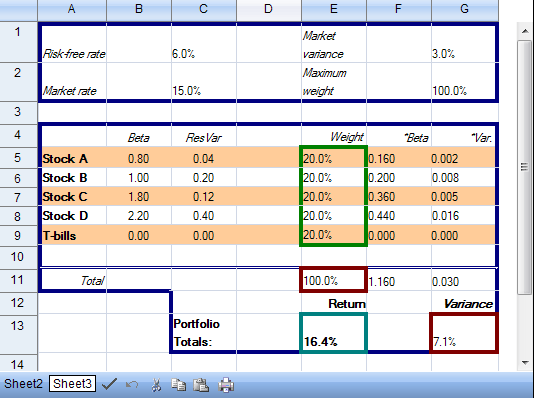
Task: Click the copy icon in bottom toolbar
Action: point(178,385)
